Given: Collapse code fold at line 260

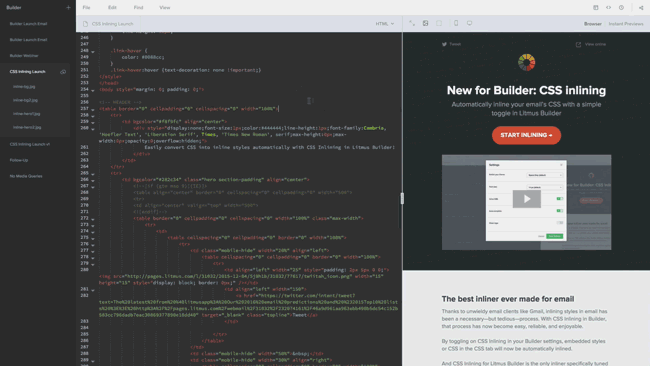Looking at the screenshot, I should pyautogui.click(x=93, y=129).
